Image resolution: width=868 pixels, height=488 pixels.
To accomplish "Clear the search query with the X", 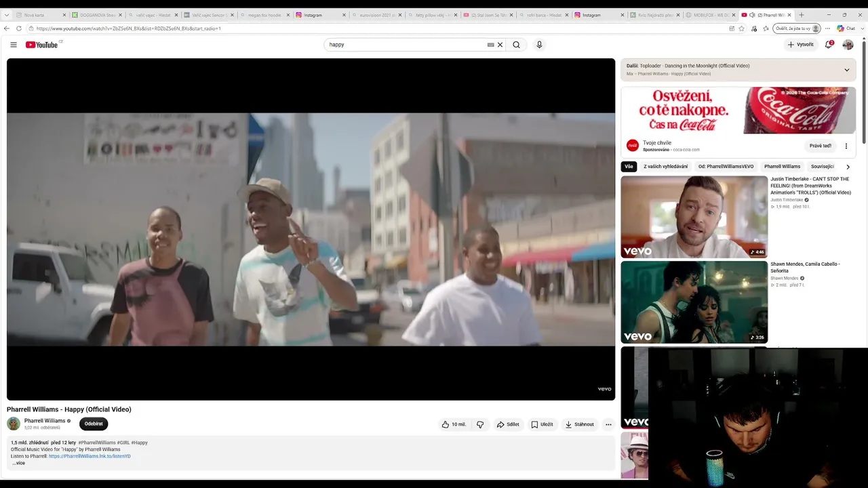I will 500,45.
